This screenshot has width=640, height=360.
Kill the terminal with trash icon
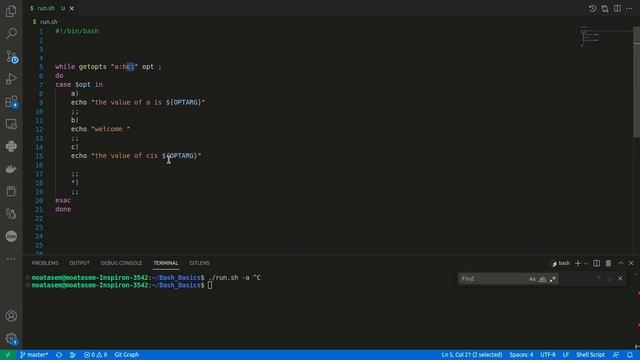(x=608, y=264)
